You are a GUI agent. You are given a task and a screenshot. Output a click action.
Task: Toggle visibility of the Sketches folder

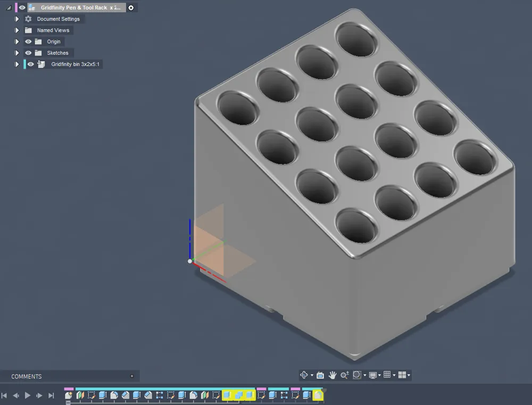pos(28,53)
